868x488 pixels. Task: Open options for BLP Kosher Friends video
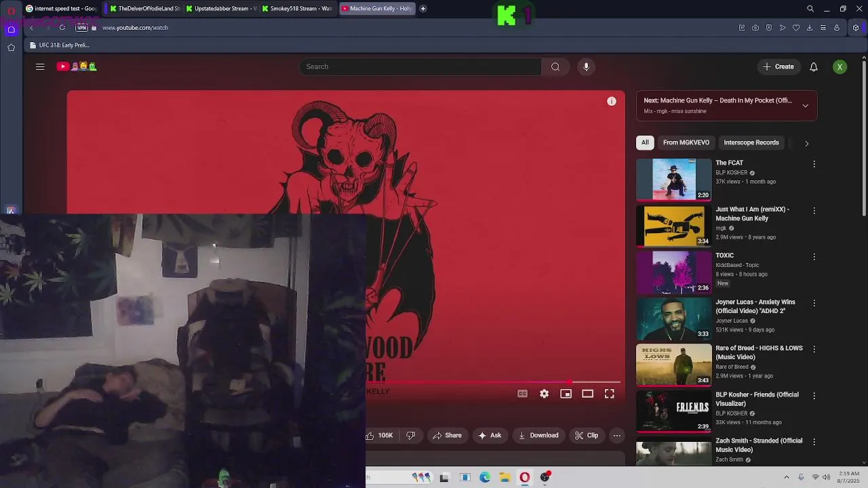coord(814,396)
